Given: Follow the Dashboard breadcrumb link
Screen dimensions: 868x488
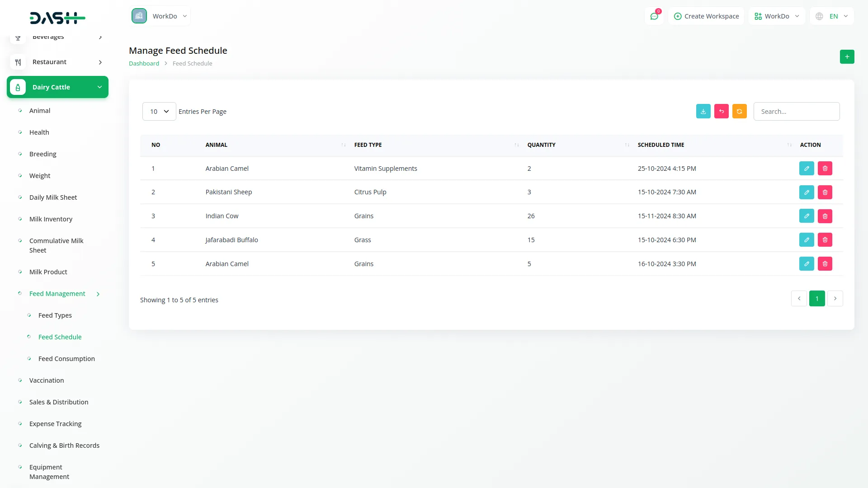Looking at the screenshot, I should pos(144,64).
